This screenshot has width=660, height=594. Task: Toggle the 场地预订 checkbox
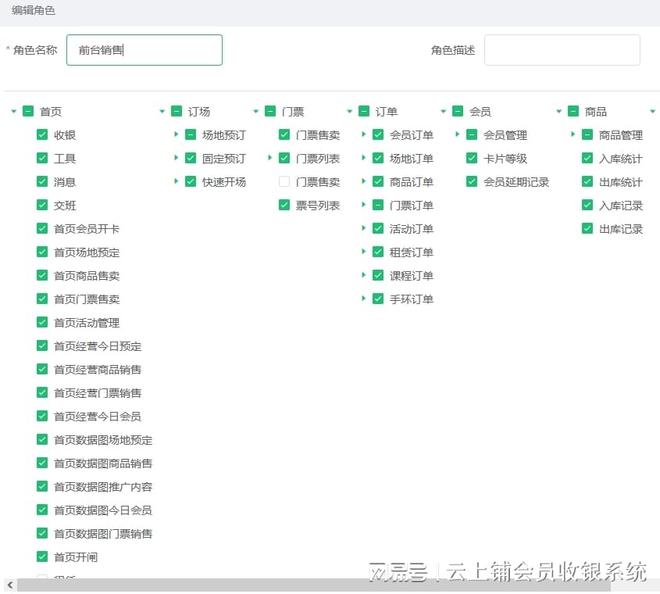191,135
